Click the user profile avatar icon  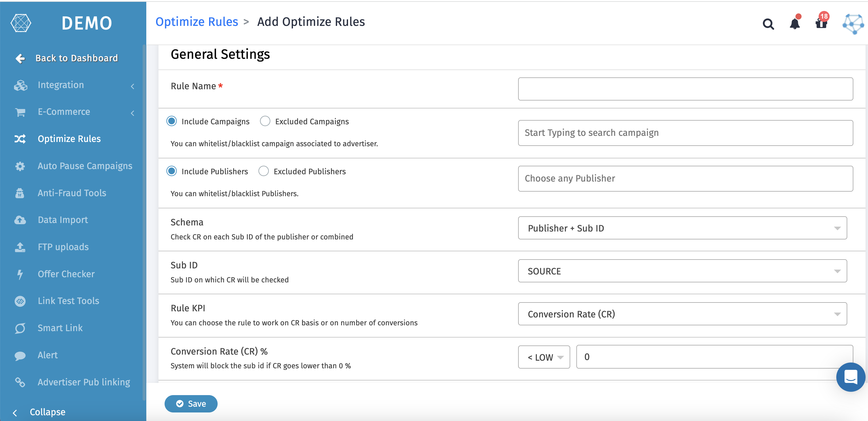pyautogui.click(x=852, y=24)
